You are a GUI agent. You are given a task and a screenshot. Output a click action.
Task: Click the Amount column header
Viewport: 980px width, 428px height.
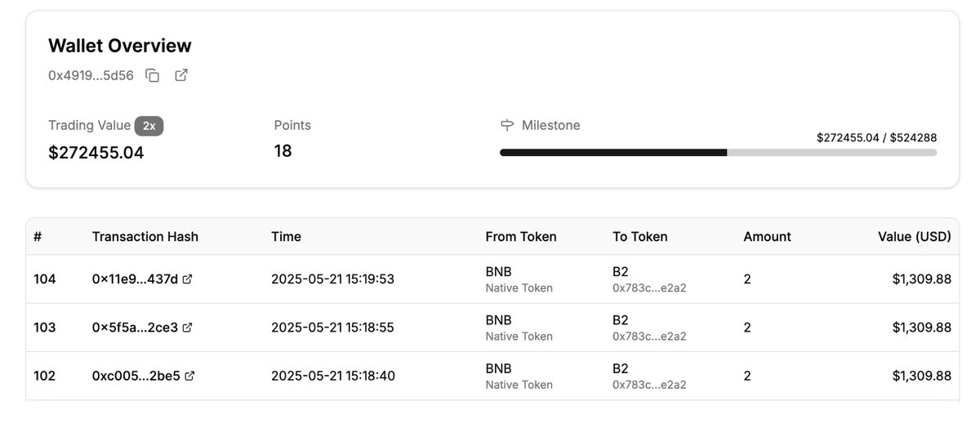767,237
